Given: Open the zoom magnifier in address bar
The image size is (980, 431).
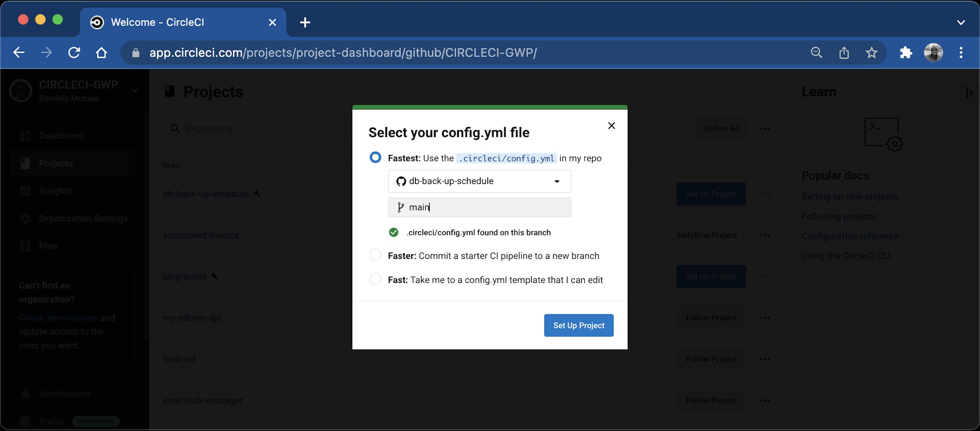Looking at the screenshot, I should 816,52.
